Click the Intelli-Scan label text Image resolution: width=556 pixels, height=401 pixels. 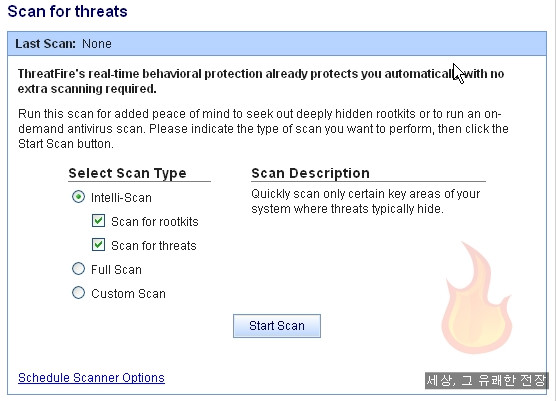[x=121, y=197]
